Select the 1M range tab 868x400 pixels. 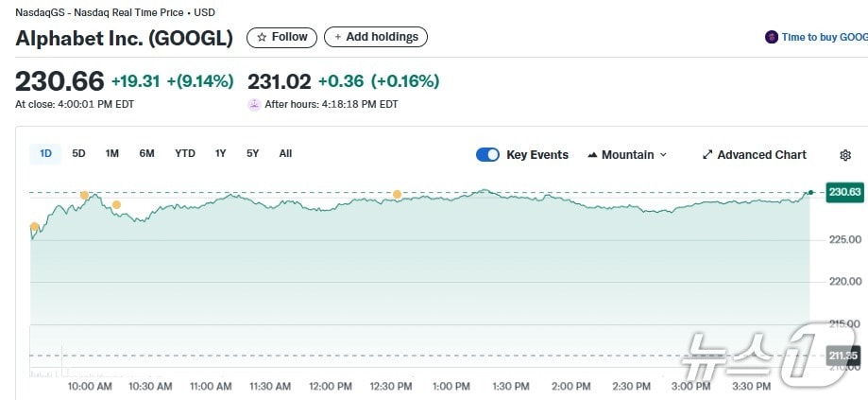[x=112, y=153]
